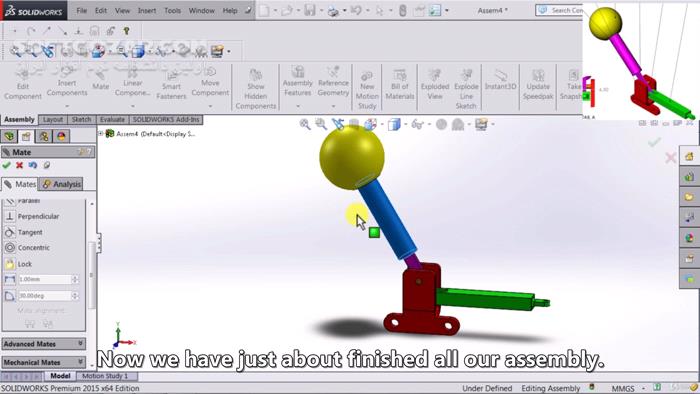
Task: Open the File menu
Action: tap(82, 10)
